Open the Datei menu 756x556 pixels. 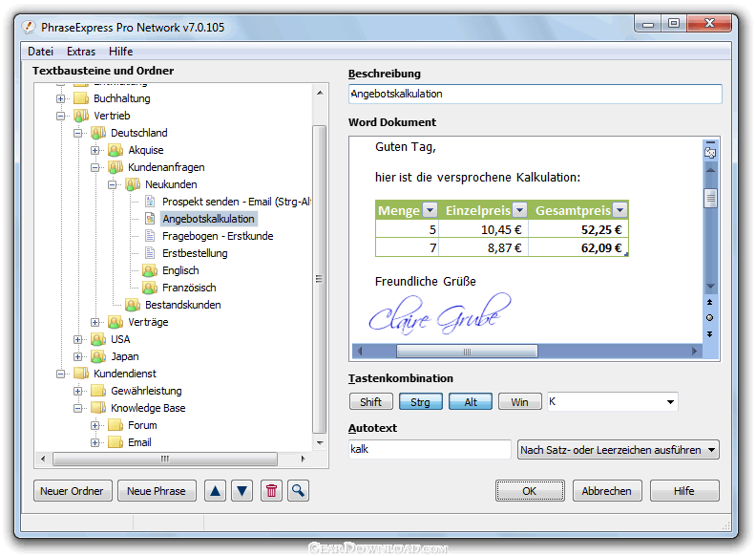coord(40,52)
